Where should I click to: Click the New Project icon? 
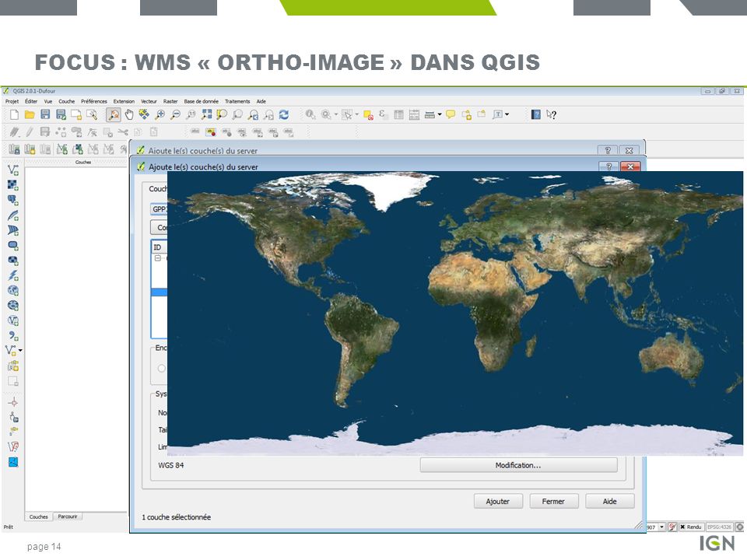tap(14, 115)
